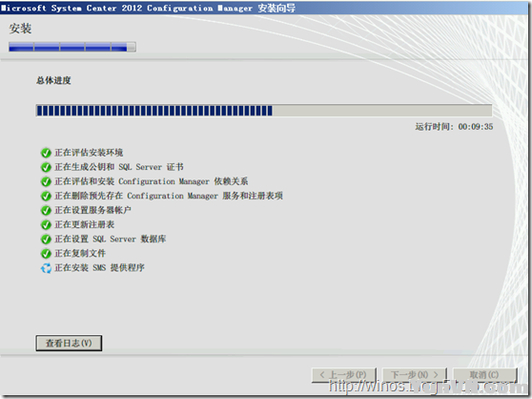Click the text 正在评估和安装 Configuration Manager 依赖关系

point(152,181)
